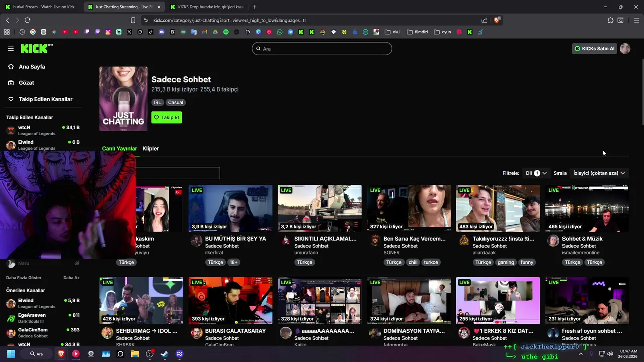Click the Brave icon in taskbar
This screenshot has height=362, width=644.
pos(61,354)
